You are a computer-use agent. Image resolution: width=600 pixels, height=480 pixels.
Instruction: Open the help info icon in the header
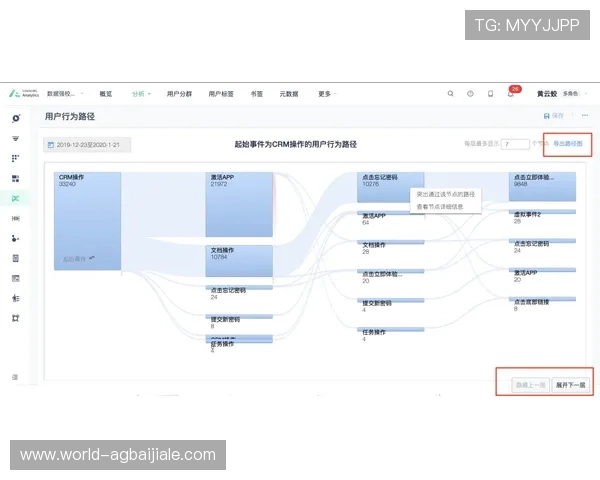pyautogui.click(x=470, y=93)
